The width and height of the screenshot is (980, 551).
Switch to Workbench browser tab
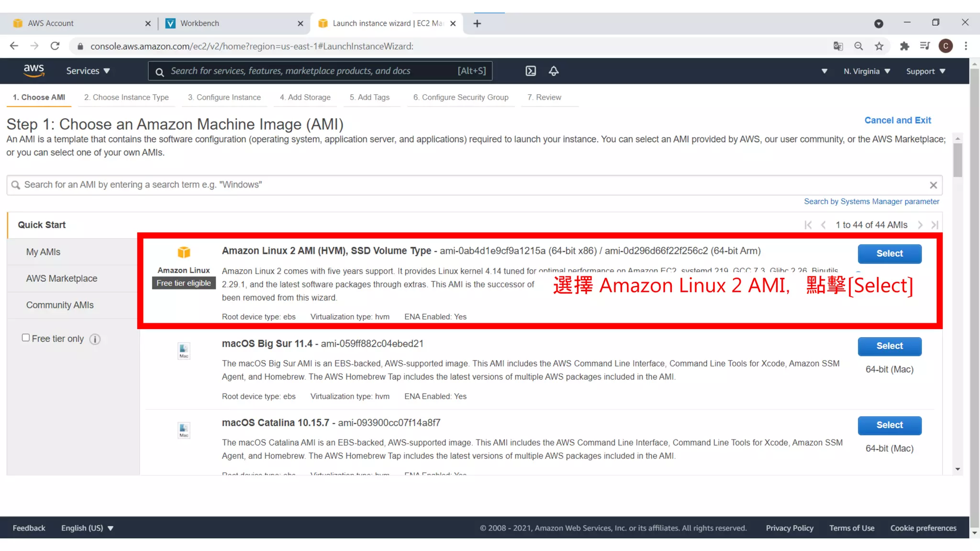point(234,23)
